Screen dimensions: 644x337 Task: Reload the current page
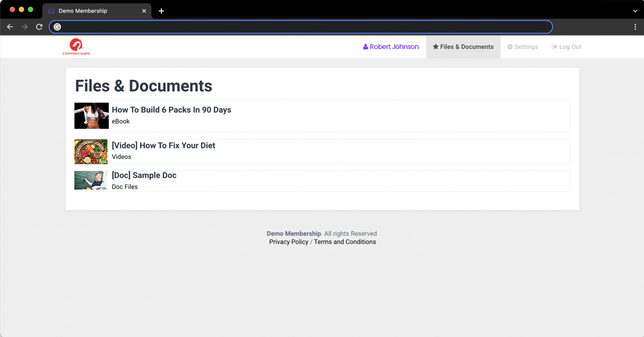pos(39,27)
